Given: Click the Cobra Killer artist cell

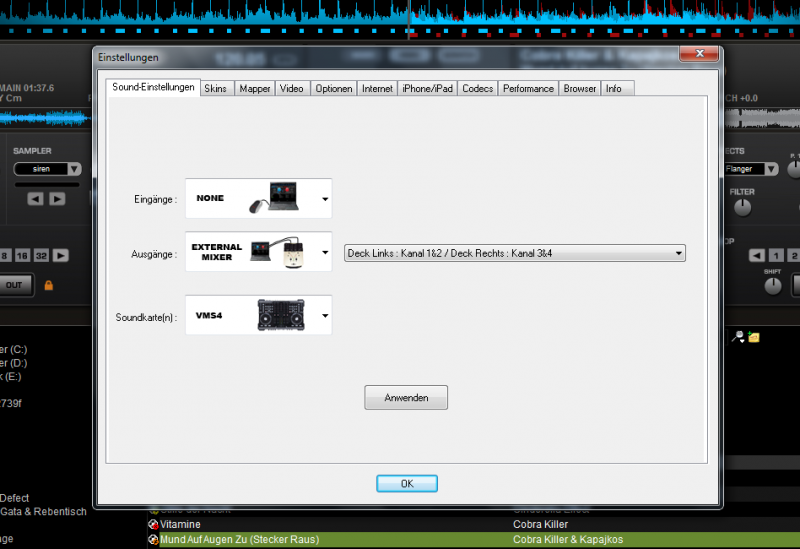Looking at the screenshot, I should click(x=540, y=524).
